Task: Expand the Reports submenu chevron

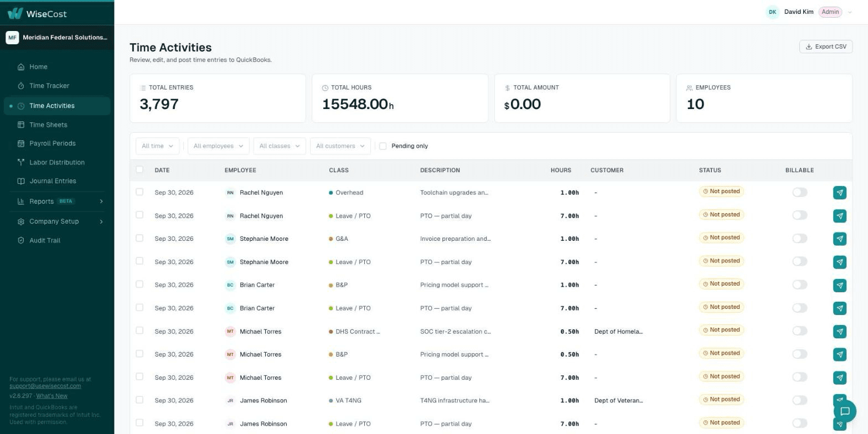Action: coord(101,201)
